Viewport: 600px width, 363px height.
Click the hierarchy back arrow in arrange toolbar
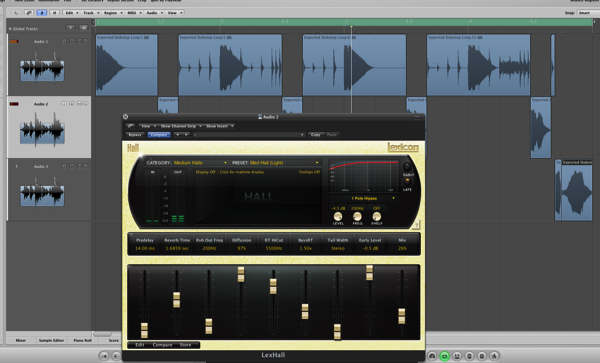tap(16, 13)
